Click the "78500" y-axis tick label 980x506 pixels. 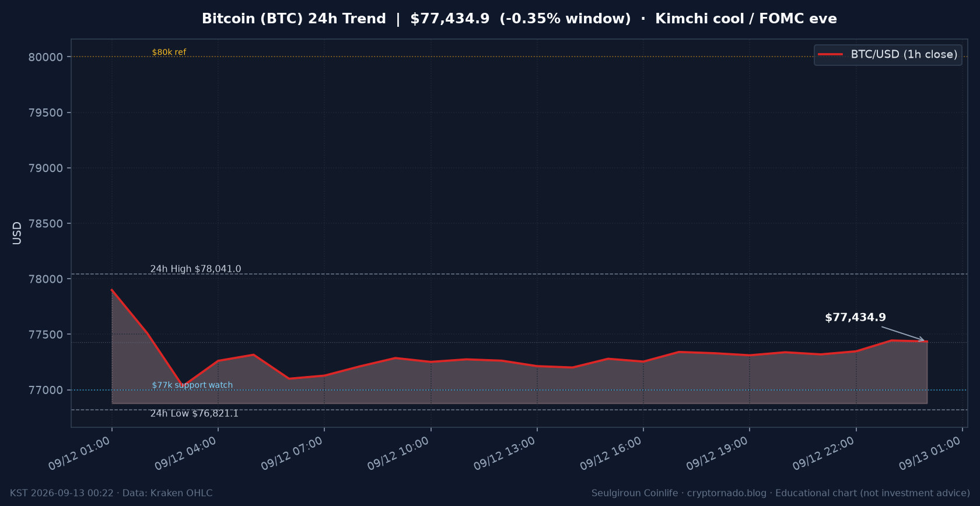45,223
